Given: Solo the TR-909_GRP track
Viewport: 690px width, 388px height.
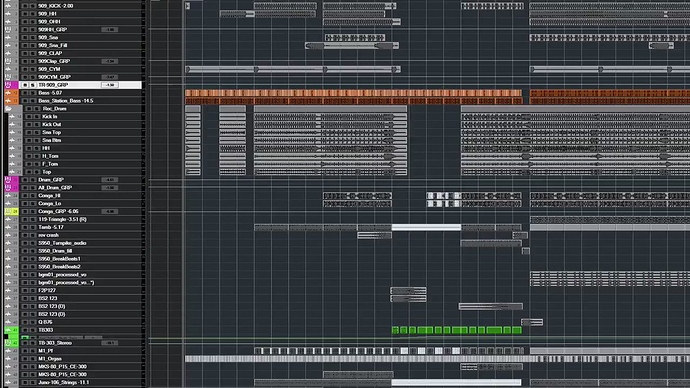Looking at the screenshot, I should coord(33,85).
